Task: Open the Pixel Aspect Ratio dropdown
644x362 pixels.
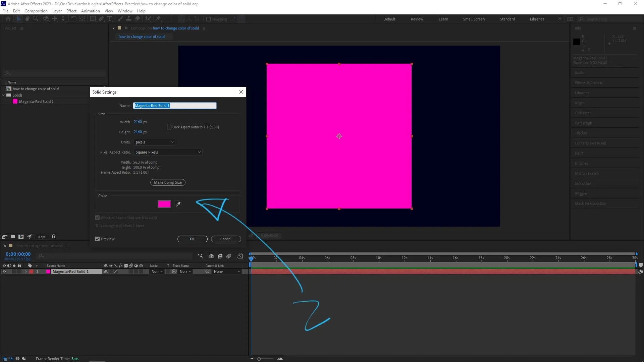Action: (168, 152)
